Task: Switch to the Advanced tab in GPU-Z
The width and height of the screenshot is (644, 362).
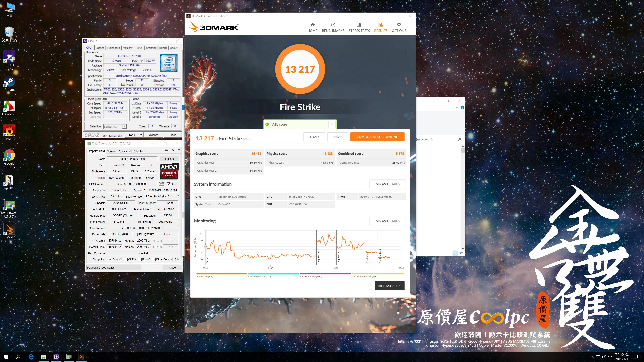Action: pyautogui.click(x=124, y=151)
